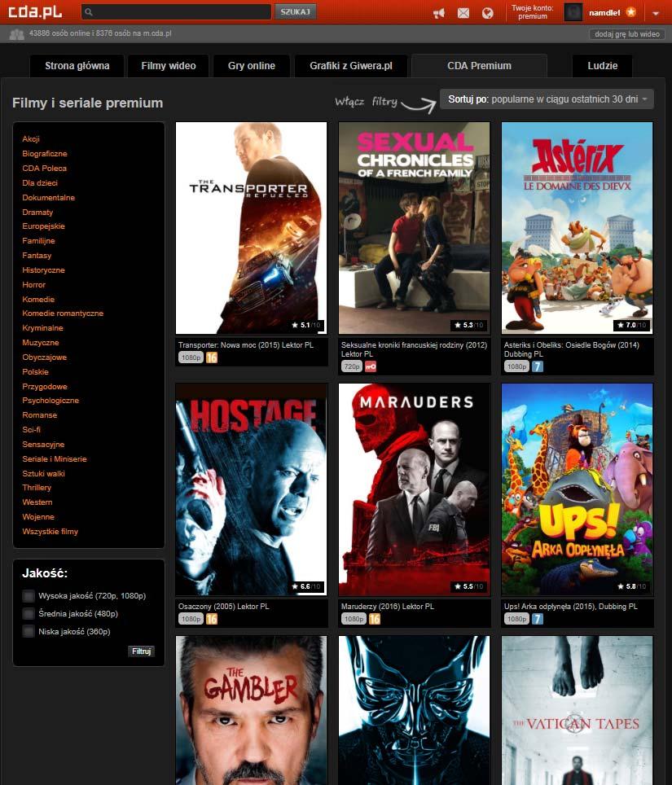
Task: Open the Grafiki z Giwera.pl tab
Action: pos(350,66)
